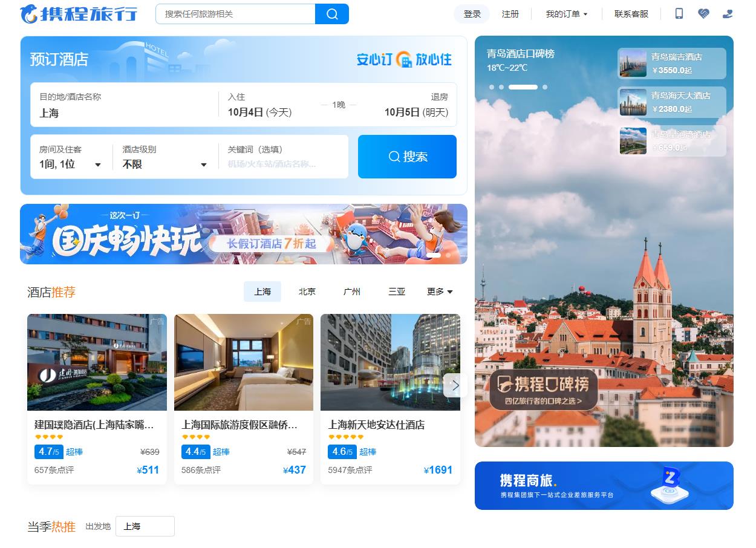Click the blue 搜索 hotel button
The height and width of the screenshot is (548, 756).
407,157
